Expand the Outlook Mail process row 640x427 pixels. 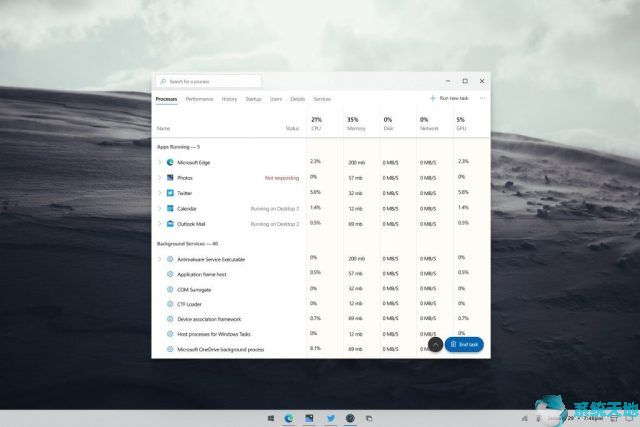coord(160,224)
